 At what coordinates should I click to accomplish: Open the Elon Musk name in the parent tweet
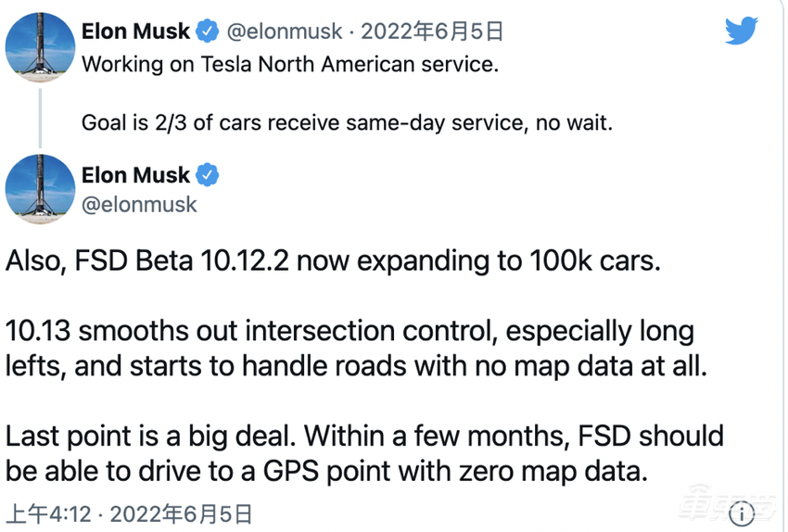point(135,32)
